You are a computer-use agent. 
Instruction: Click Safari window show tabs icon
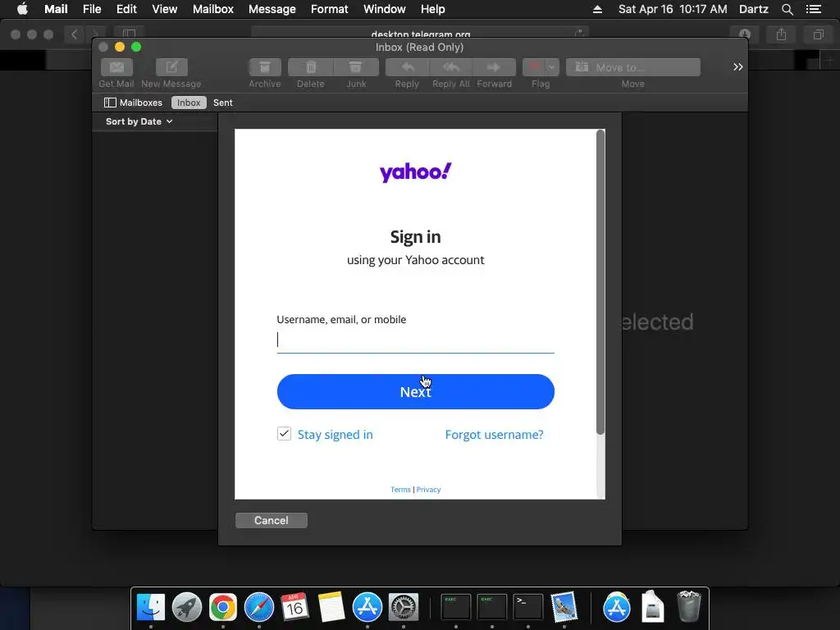click(819, 34)
